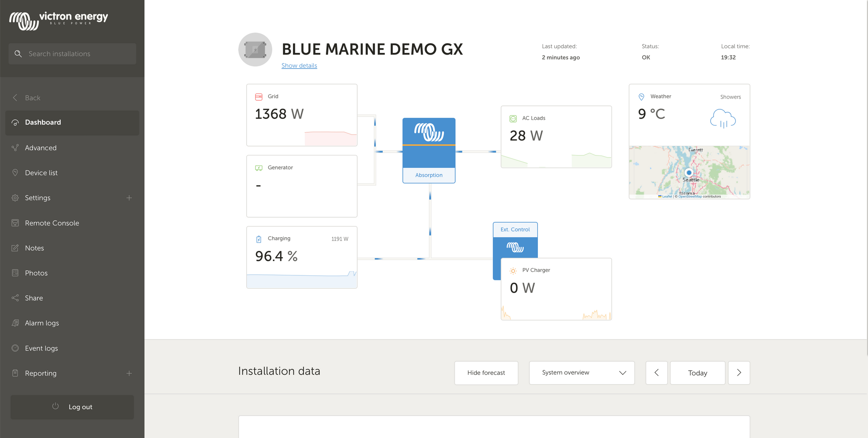Select the Ext. Control badge
Image resolution: width=868 pixels, height=438 pixels.
[515, 229]
